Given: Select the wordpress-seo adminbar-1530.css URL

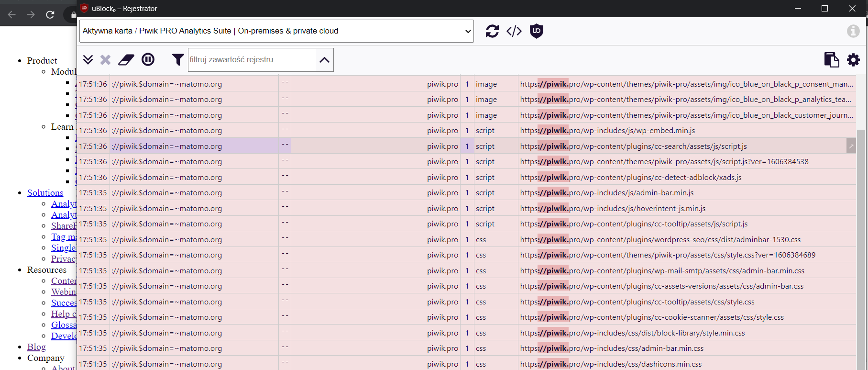Looking at the screenshot, I should 660,239.
